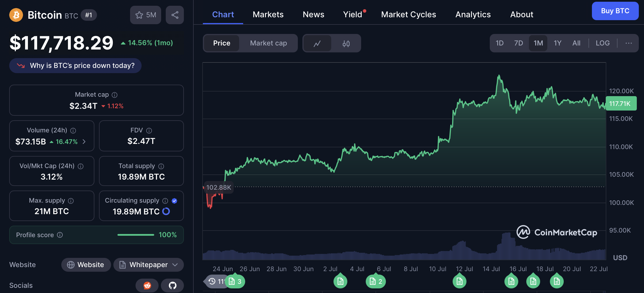Click the share icon button

[x=175, y=15]
